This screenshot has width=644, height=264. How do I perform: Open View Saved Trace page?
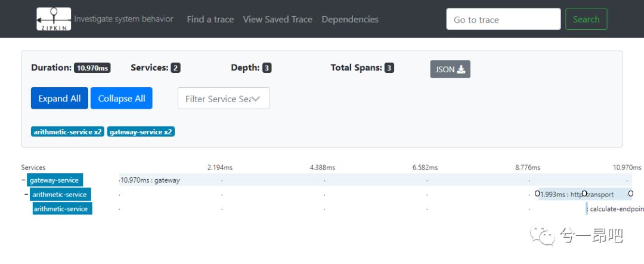[277, 19]
